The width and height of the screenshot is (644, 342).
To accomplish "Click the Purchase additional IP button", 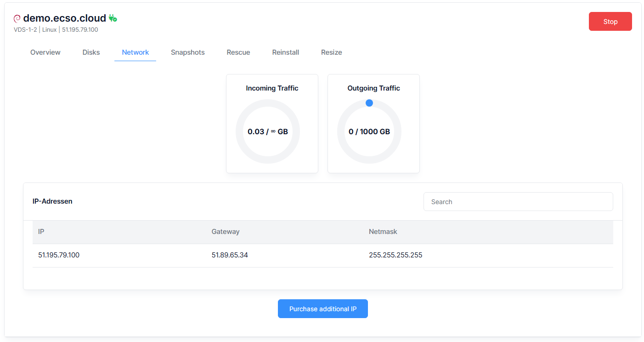I will tap(322, 309).
